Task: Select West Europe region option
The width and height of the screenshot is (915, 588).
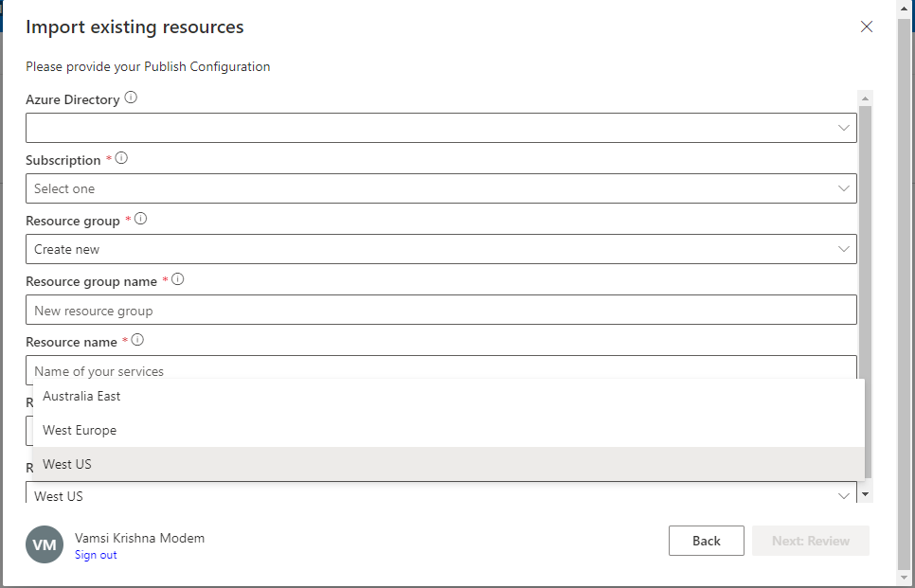Action: click(x=80, y=430)
